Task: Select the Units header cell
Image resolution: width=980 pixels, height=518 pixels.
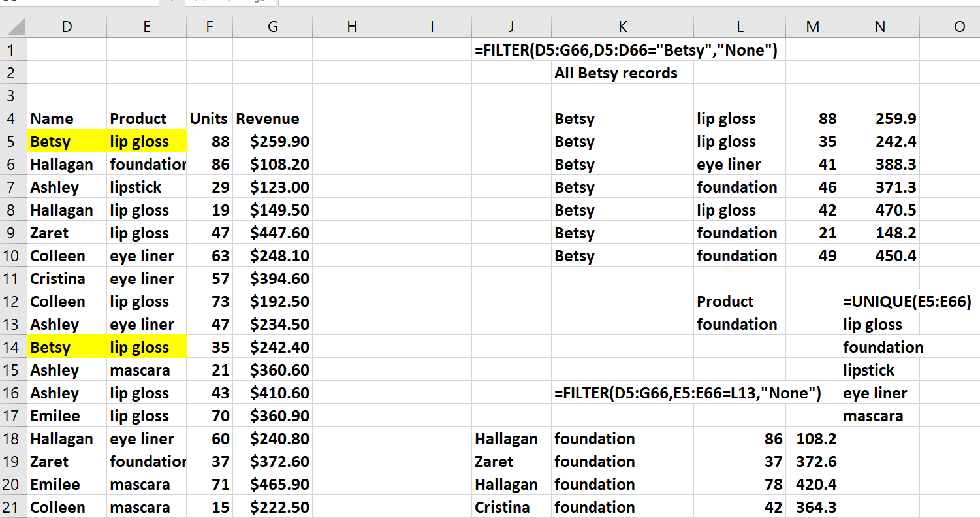Action: pos(209,119)
